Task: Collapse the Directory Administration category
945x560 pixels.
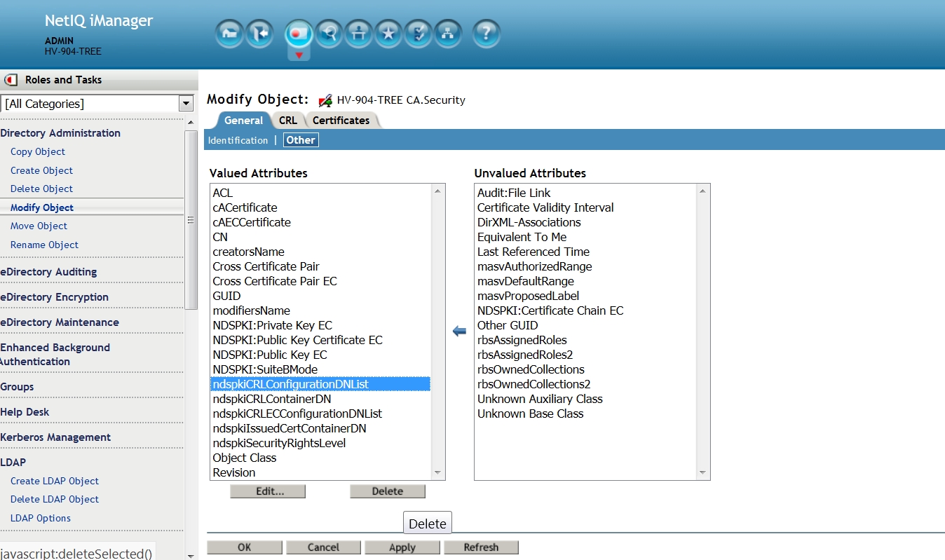Action: coord(60,133)
